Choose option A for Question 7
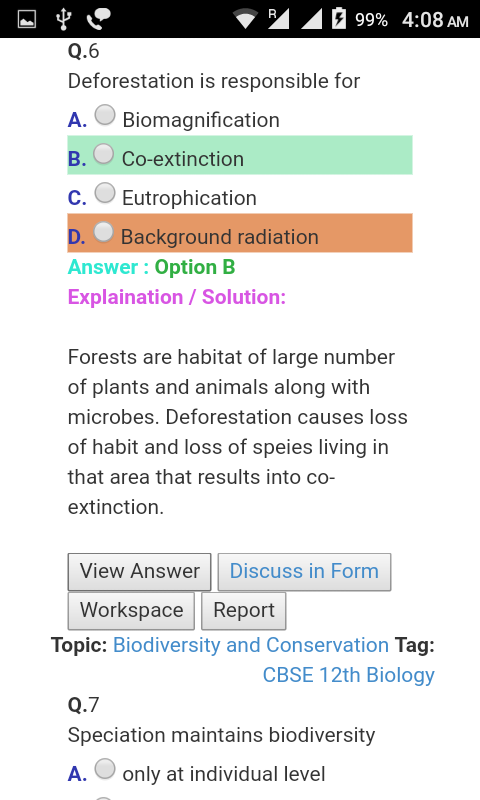This screenshot has height=800, width=480. (105, 769)
